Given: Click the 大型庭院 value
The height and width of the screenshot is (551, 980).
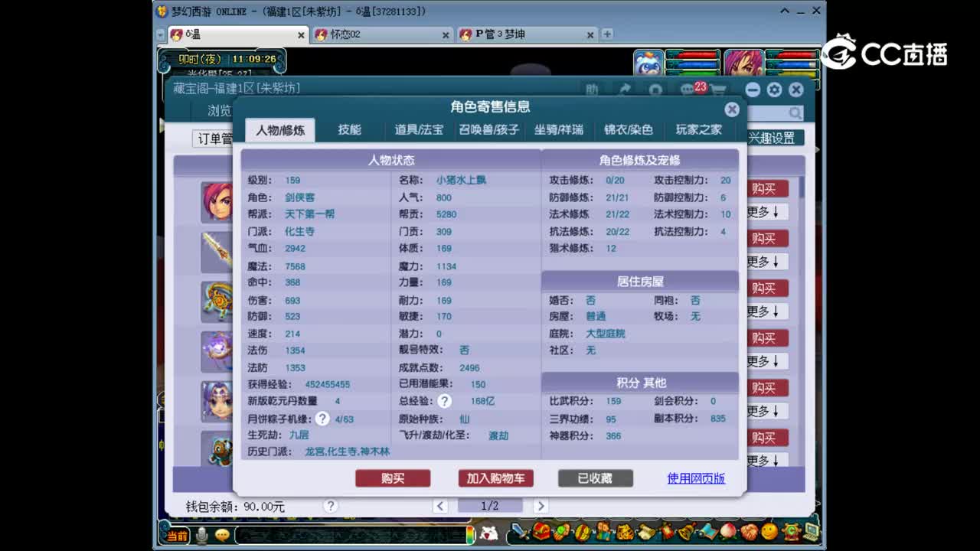Looking at the screenshot, I should click(x=605, y=334).
